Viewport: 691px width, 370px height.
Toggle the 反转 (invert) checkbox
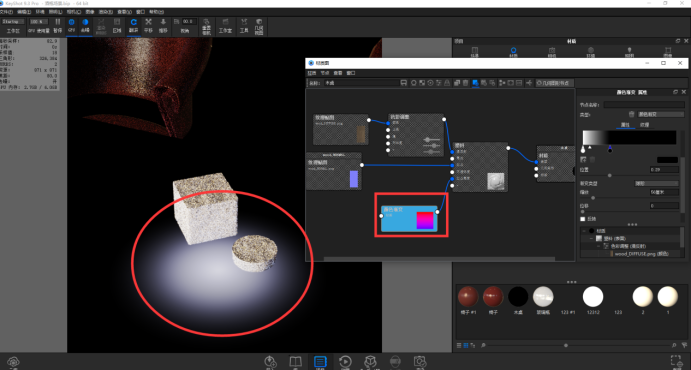[583, 218]
